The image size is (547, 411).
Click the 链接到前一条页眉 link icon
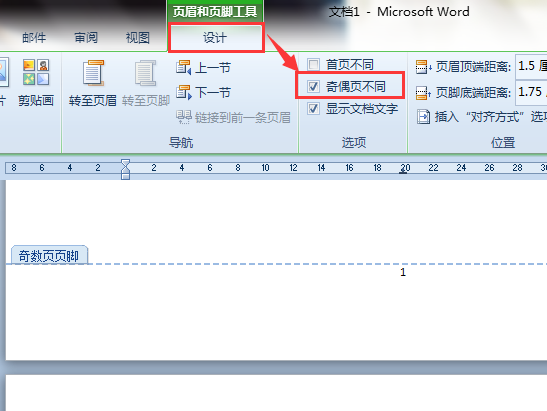183,117
